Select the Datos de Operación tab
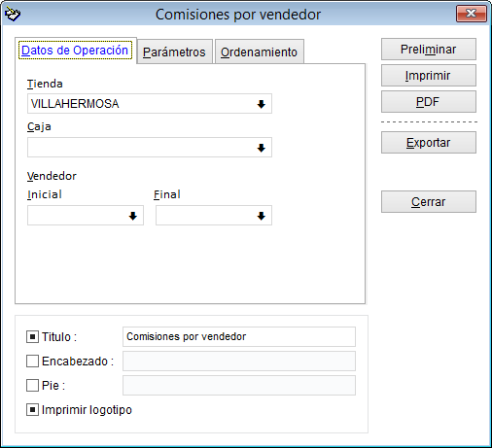Viewport: 492px width, 448px height. pos(75,51)
